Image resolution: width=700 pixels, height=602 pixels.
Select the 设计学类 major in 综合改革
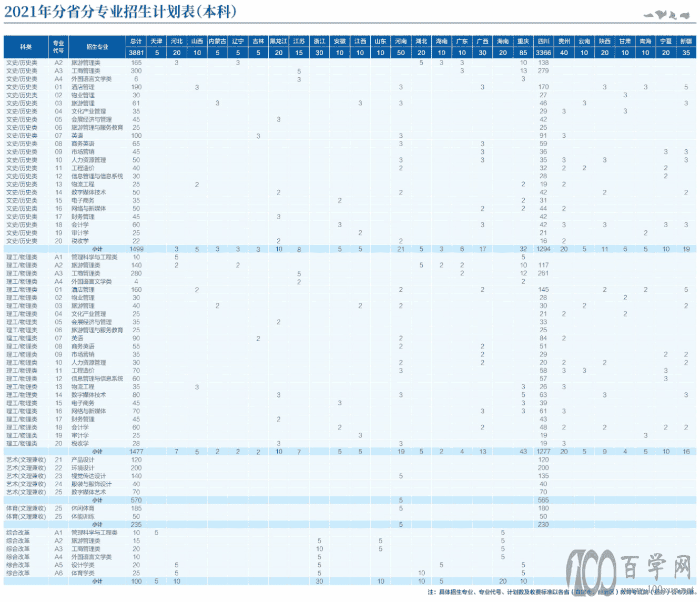pos(83,565)
